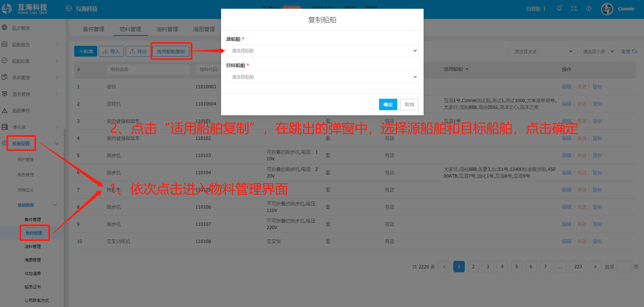Switch to the 物料管理 tab
This screenshot has height=307, width=644.
[x=130, y=29]
